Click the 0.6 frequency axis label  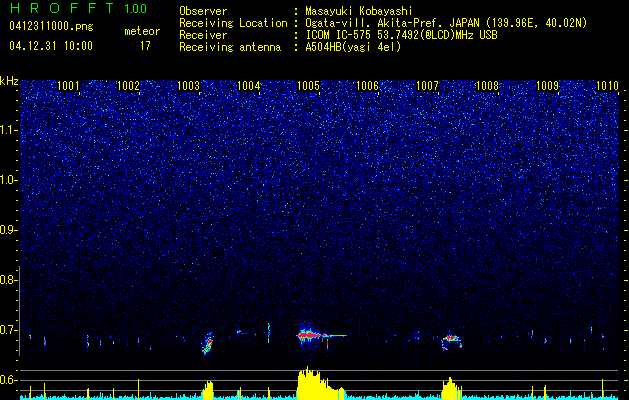8,380
